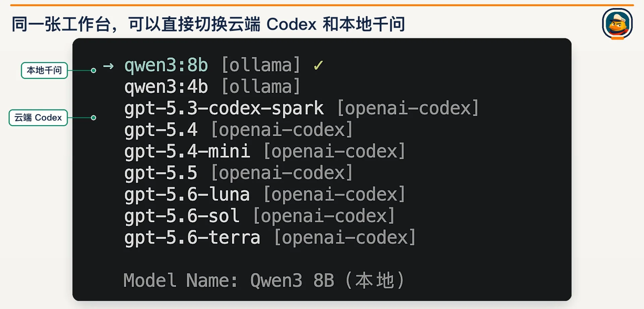The height and width of the screenshot is (309, 644).
Task: Click the connector dot of 云端 Codex label
Action: click(94, 118)
